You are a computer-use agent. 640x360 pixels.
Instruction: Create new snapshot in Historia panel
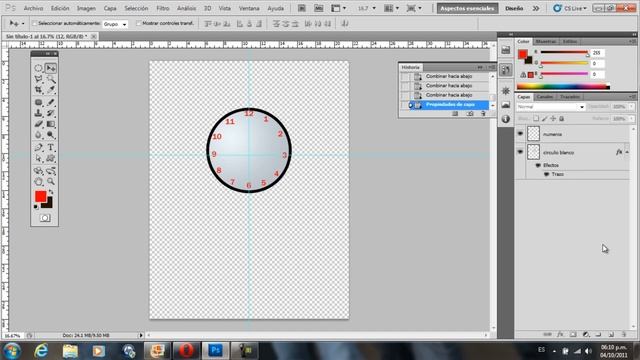click(470, 114)
